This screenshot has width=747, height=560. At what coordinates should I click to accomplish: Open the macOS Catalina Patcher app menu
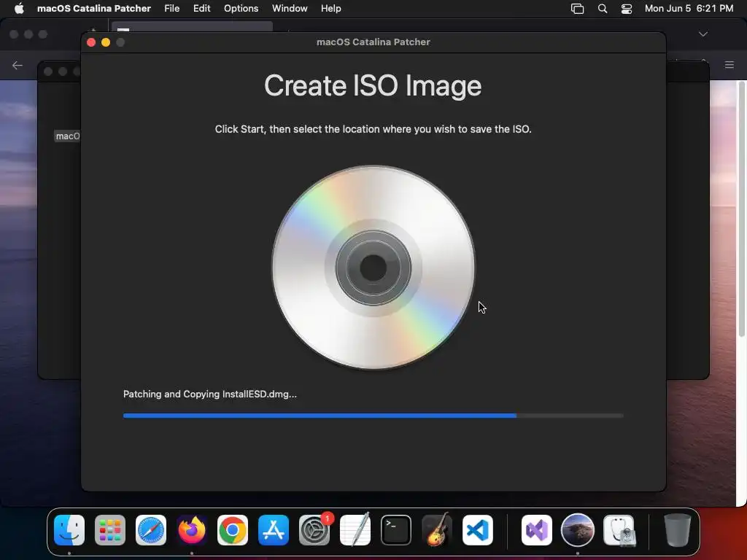94,9
